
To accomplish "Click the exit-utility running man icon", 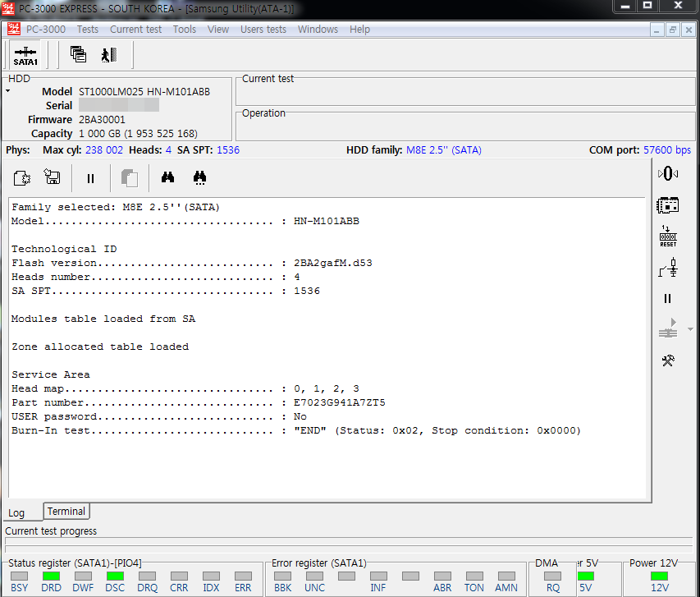I will point(109,55).
